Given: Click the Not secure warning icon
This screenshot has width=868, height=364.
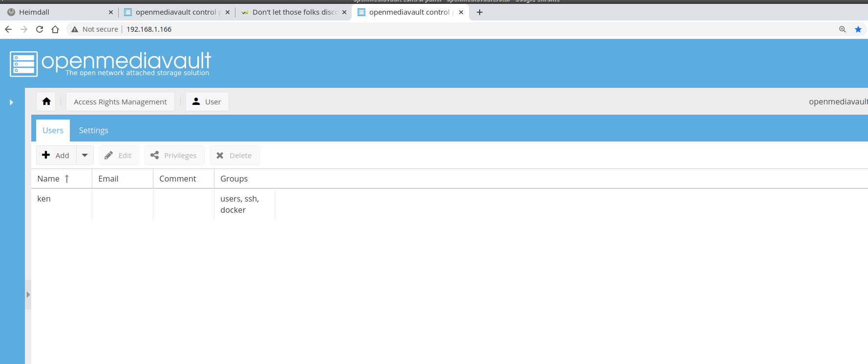Looking at the screenshot, I should pyautogui.click(x=75, y=29).
